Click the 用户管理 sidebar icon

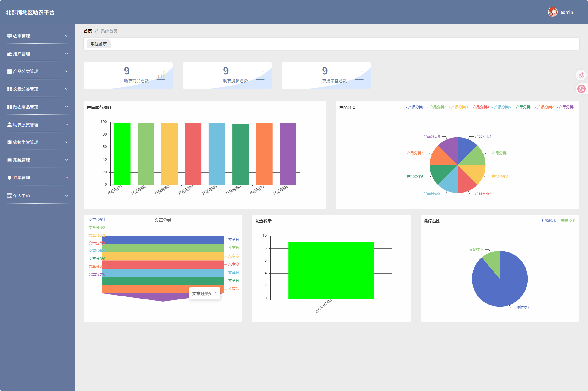[x=10, y=54]
